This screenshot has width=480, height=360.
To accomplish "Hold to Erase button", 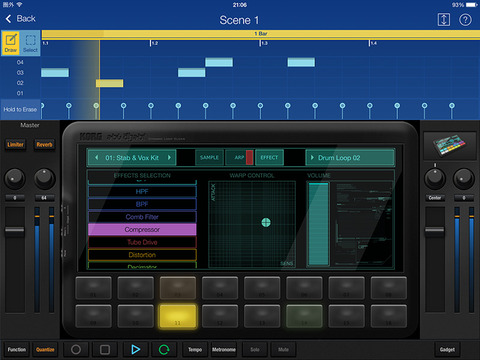I will [x=20, y=109].
